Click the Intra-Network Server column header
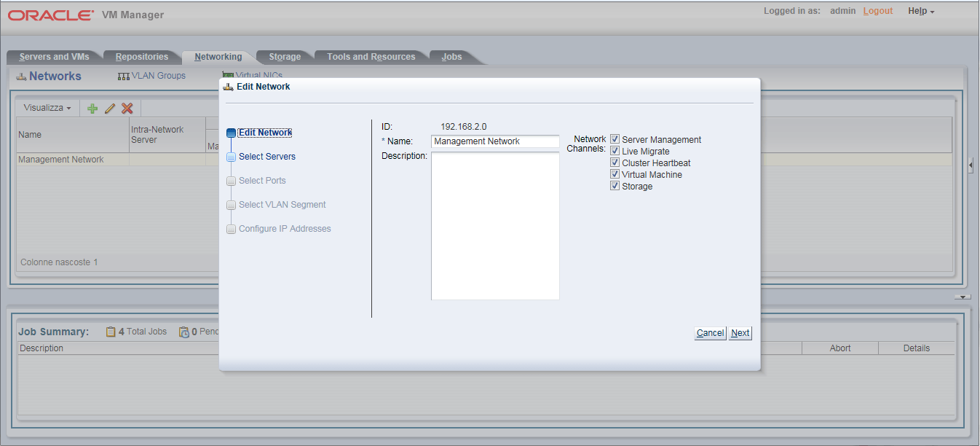980x446 pixels. click(167, 135)
